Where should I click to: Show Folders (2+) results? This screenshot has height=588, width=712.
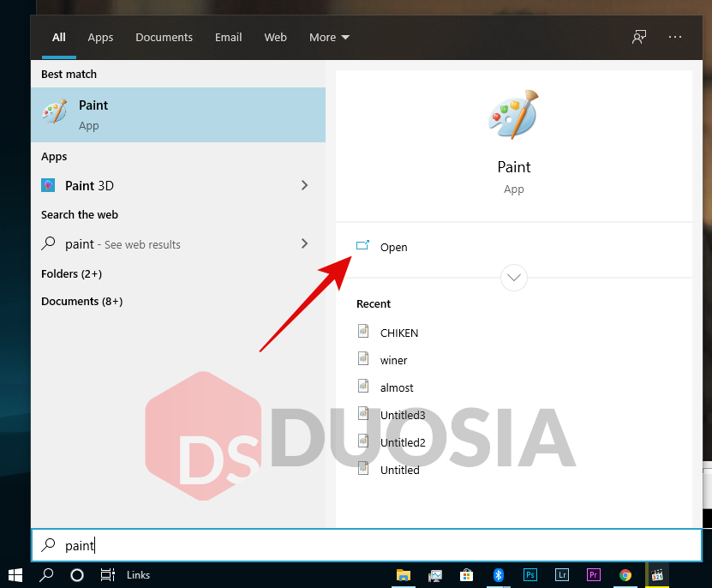click(x=71, y=274)
